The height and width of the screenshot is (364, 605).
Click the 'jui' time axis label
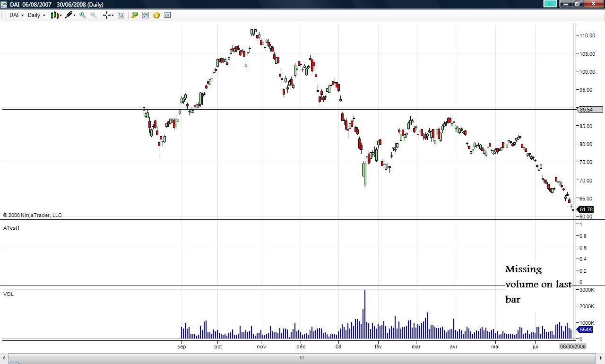tap(535, 347)
